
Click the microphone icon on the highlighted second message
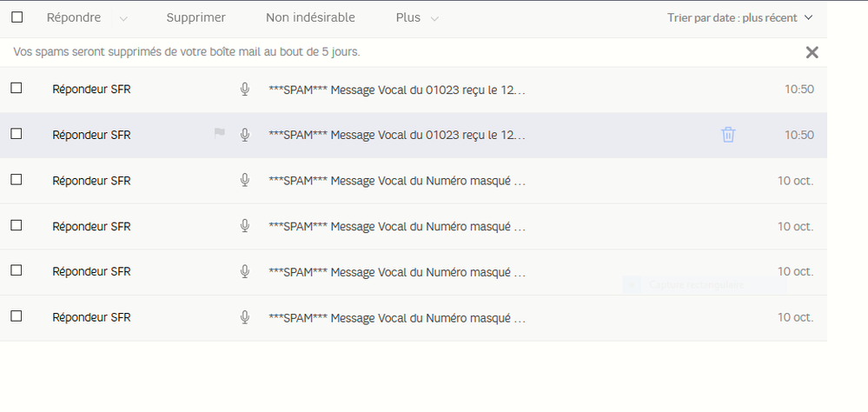[x=245, y=135]
